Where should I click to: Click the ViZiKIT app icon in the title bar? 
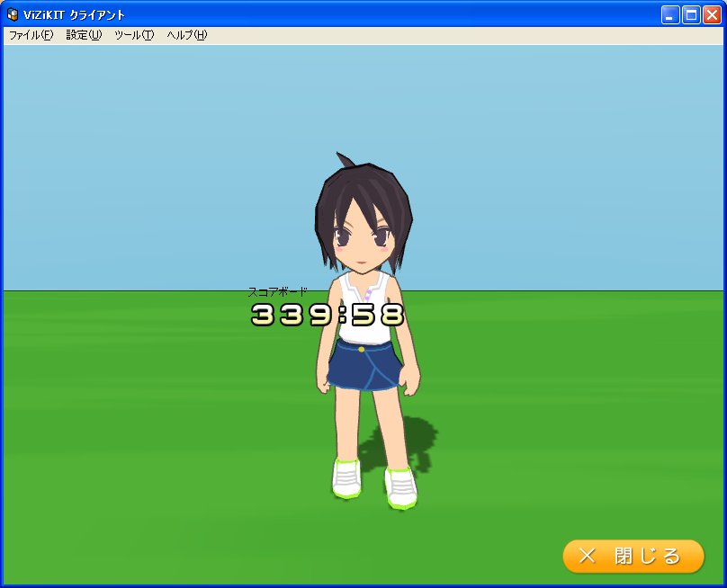[13, 14]
